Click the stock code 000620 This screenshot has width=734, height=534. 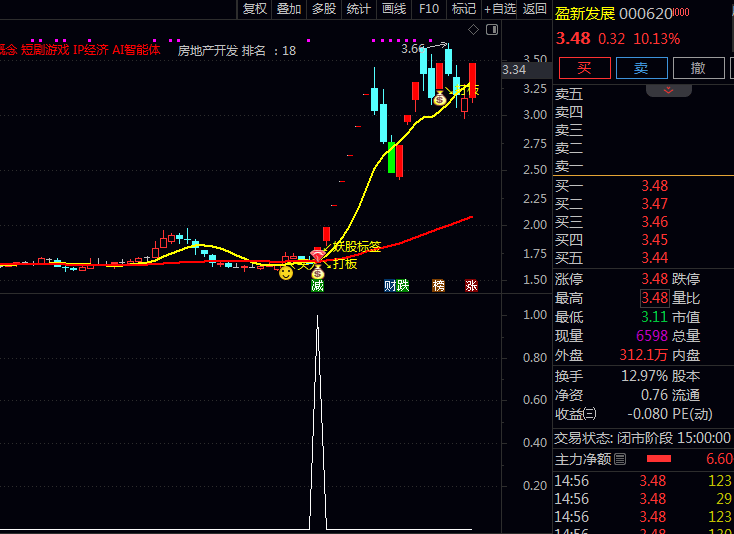646,14
